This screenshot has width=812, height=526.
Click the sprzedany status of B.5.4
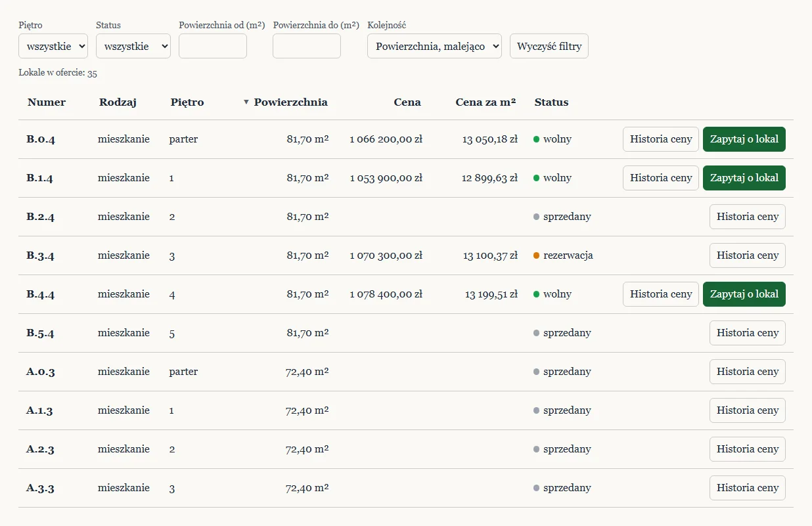(562, 333)
